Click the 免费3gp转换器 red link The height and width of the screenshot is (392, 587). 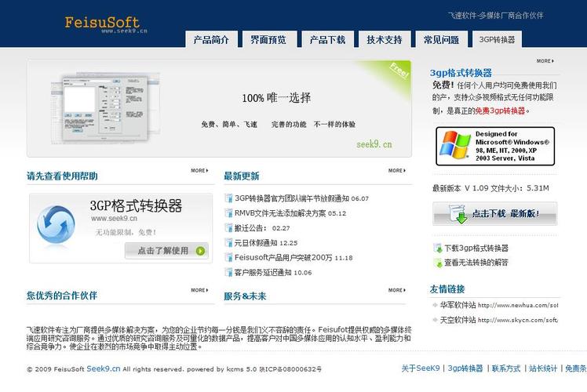(500, 111)
